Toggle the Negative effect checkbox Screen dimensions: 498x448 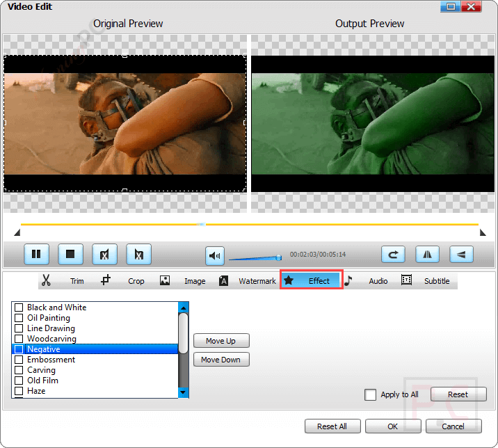[19, 349]
